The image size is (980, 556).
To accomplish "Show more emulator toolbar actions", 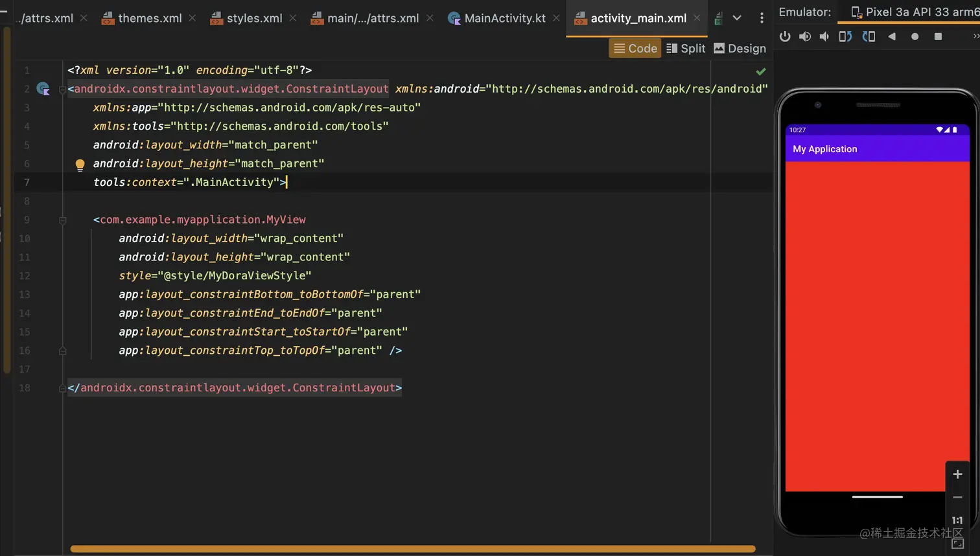I will 975,36.
